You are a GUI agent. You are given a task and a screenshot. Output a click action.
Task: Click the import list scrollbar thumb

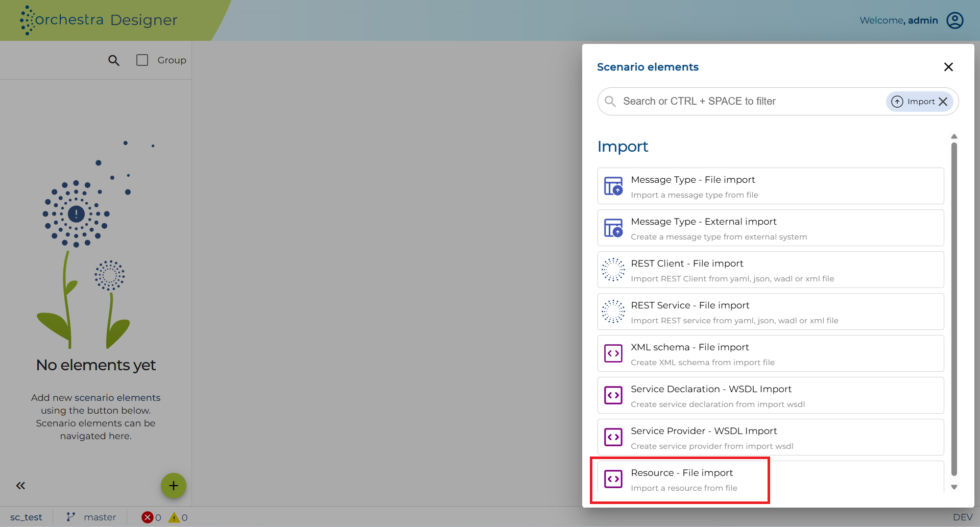[954, 309]
